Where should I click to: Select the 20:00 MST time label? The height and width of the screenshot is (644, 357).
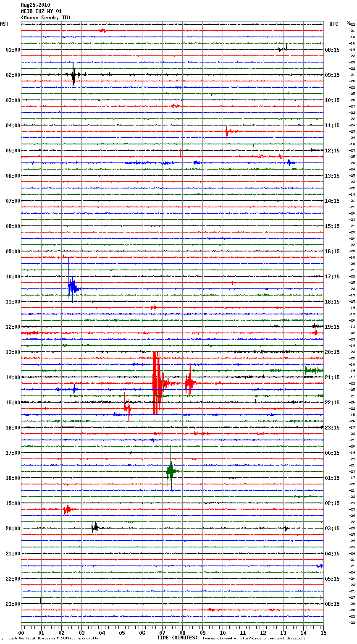pos(13,529)
